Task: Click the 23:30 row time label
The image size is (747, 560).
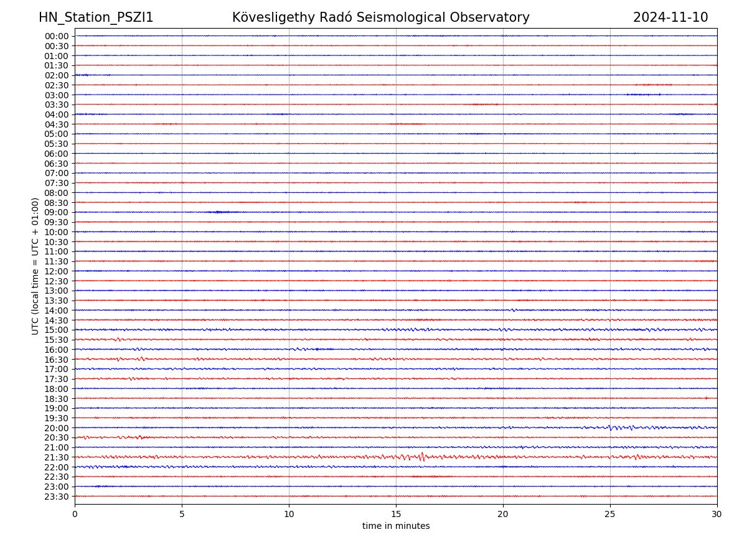Action: point(57,497)
